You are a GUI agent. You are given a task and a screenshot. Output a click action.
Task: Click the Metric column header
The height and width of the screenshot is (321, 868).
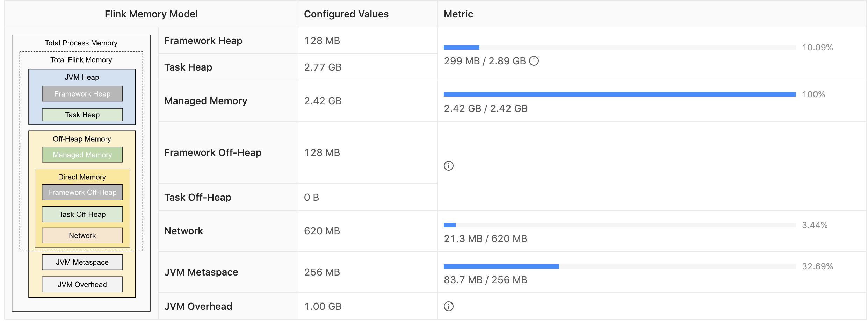coord(458,14)
